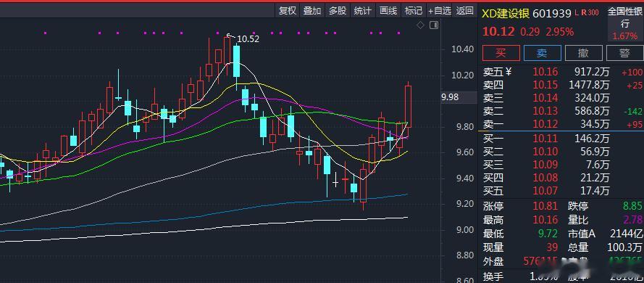Open the 复权 toolbar option

click(287, 11)
